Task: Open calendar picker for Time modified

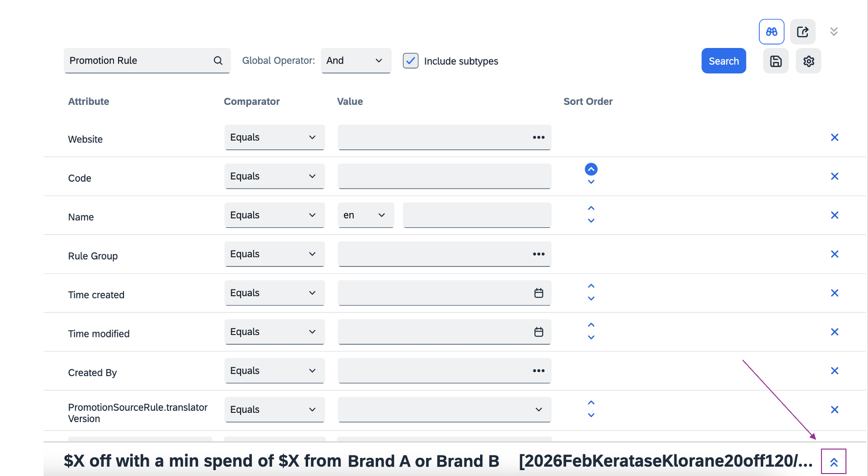Action: click(x=538, y=332)
